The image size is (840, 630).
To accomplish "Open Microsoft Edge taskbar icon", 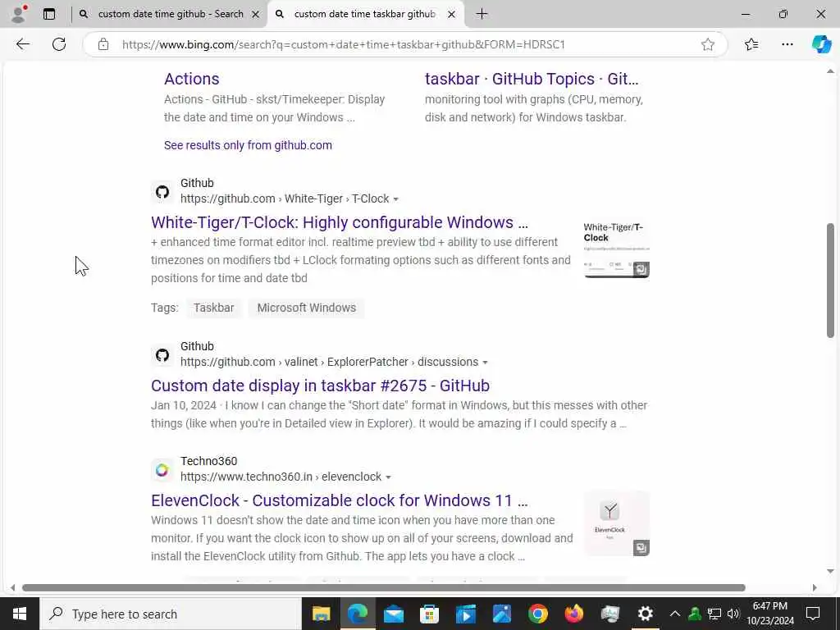I will (358, 614).
